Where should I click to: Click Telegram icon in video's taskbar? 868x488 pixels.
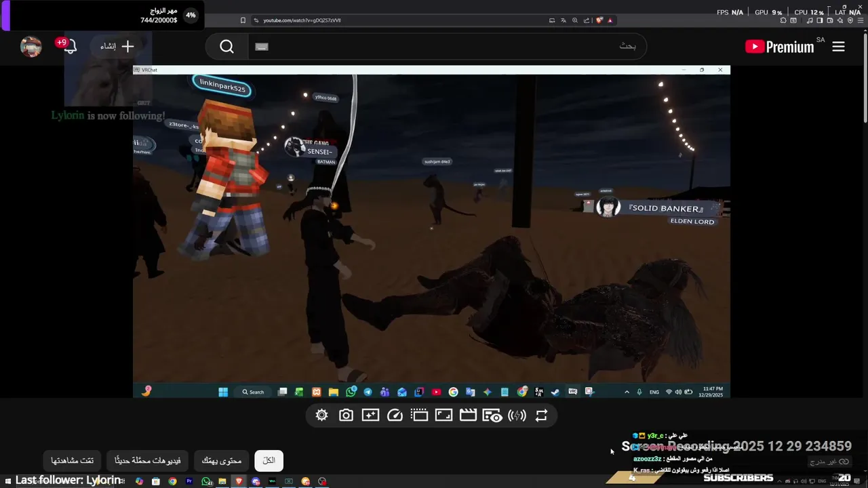[x=368, y=392]
